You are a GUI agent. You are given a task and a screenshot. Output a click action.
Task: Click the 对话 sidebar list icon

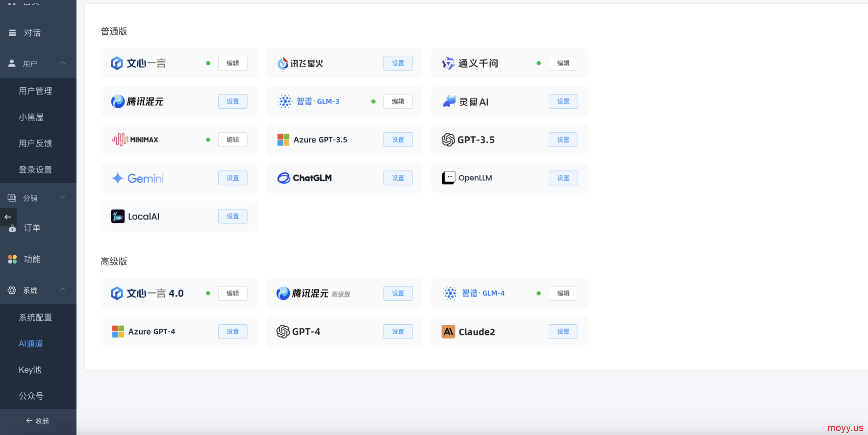click(x=12, y=33)
